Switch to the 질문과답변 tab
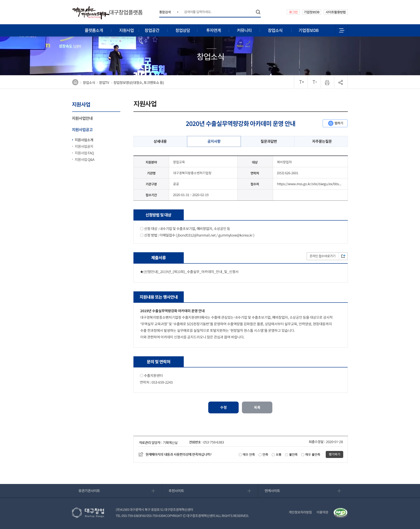Viewport: 420px width, 529px height. tap(268, 141)
